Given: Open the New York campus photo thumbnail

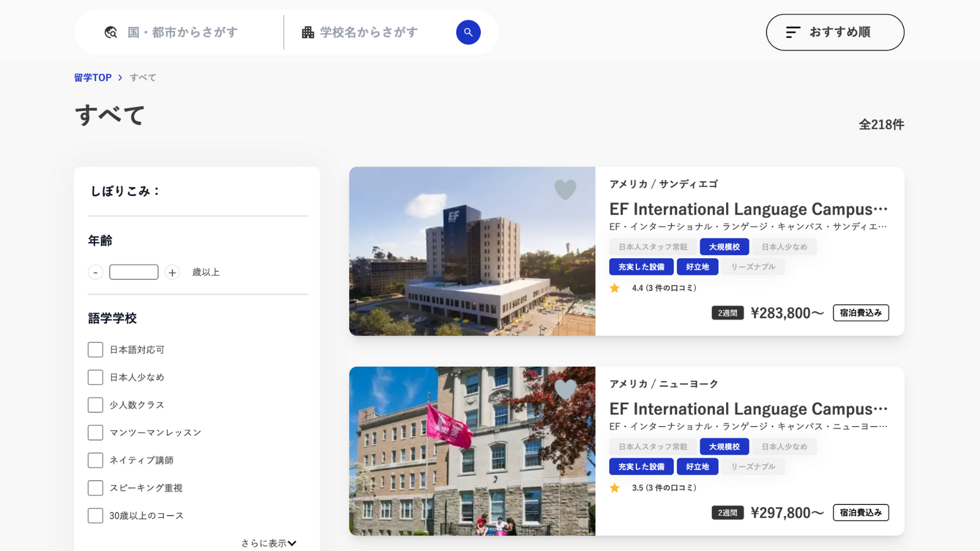Looking at the screenshot, I should coord(472,451).
